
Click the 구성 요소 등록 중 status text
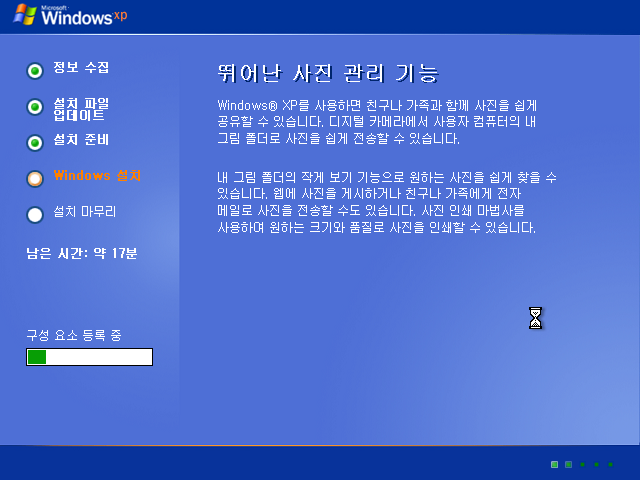click(x=74, y=335)
